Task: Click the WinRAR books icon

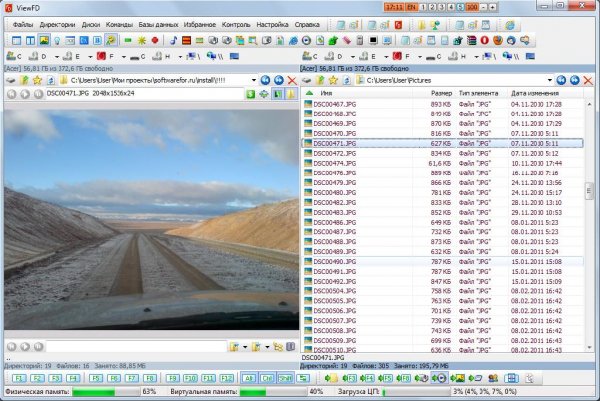Action: (x=471, y=40)
